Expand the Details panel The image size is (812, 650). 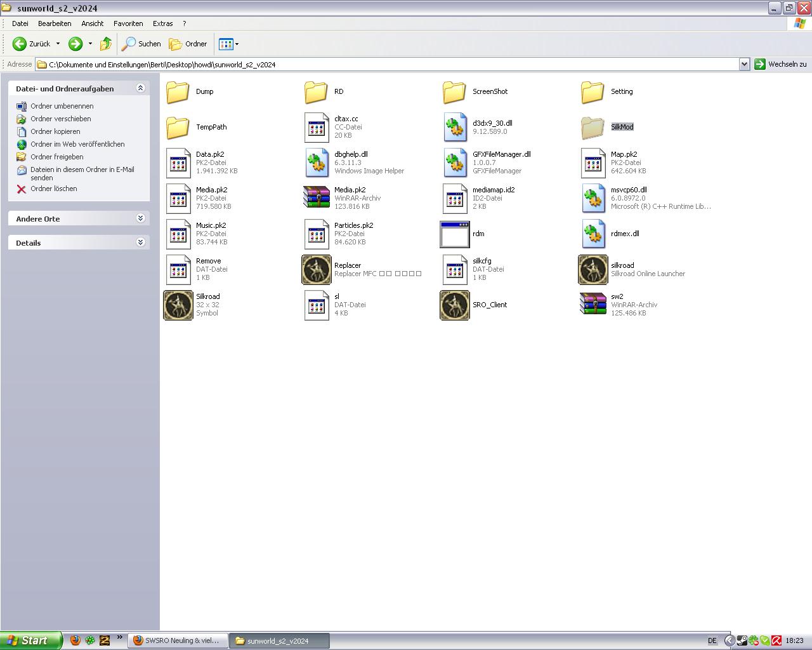[140, 242]
